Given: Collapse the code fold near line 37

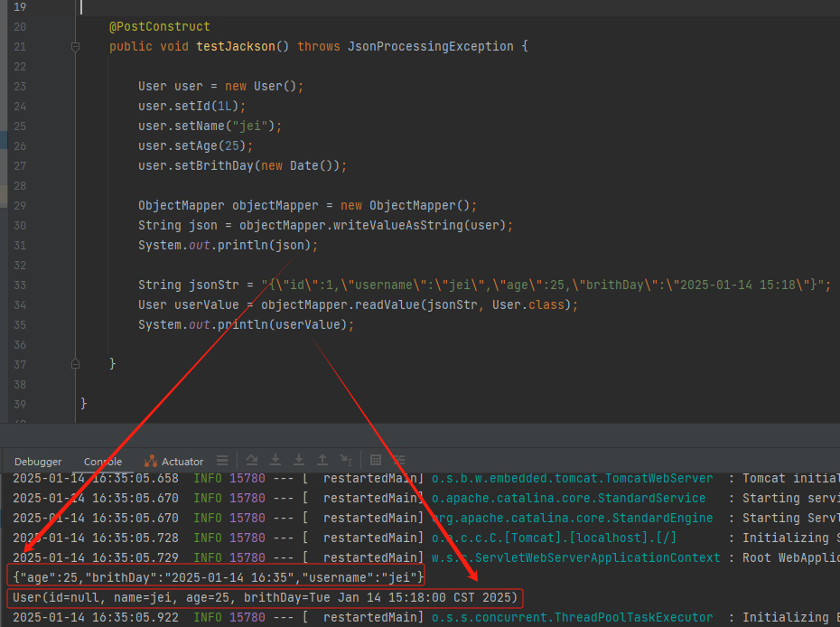Looking at the screenshot, I should (x=76, y=364).
